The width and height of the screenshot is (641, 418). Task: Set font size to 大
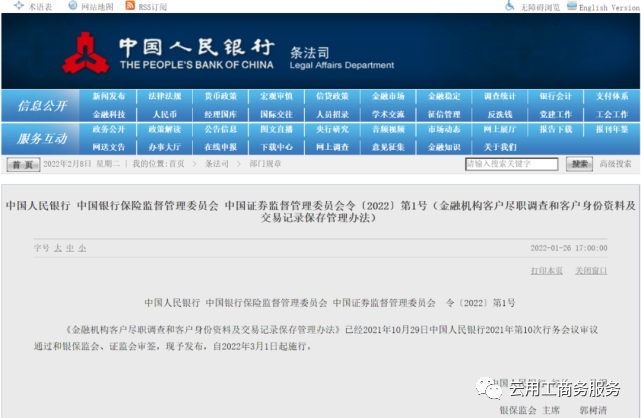pyautogui.click(x=58, y=248)
